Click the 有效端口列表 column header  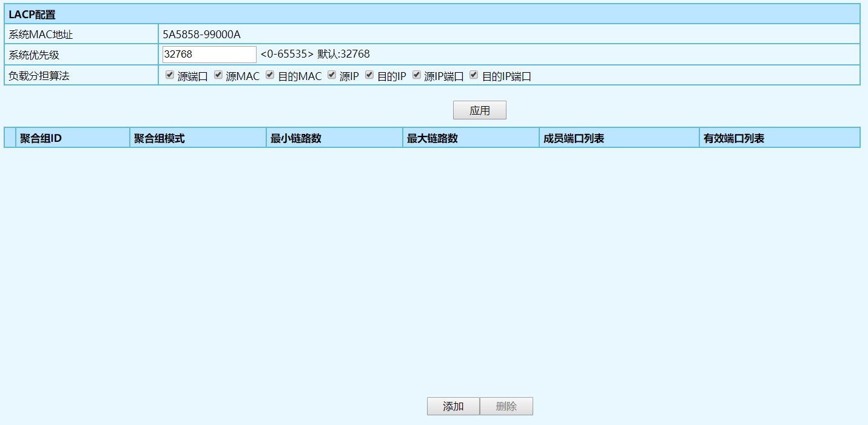pyautogui.click(x=733, y=138)
